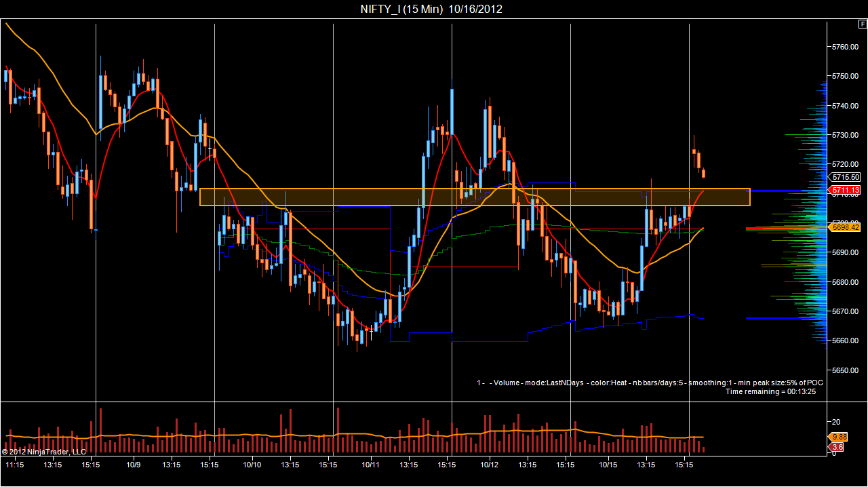
Task: Click the 5720.00 price axis label
Action: coord(845,164)
